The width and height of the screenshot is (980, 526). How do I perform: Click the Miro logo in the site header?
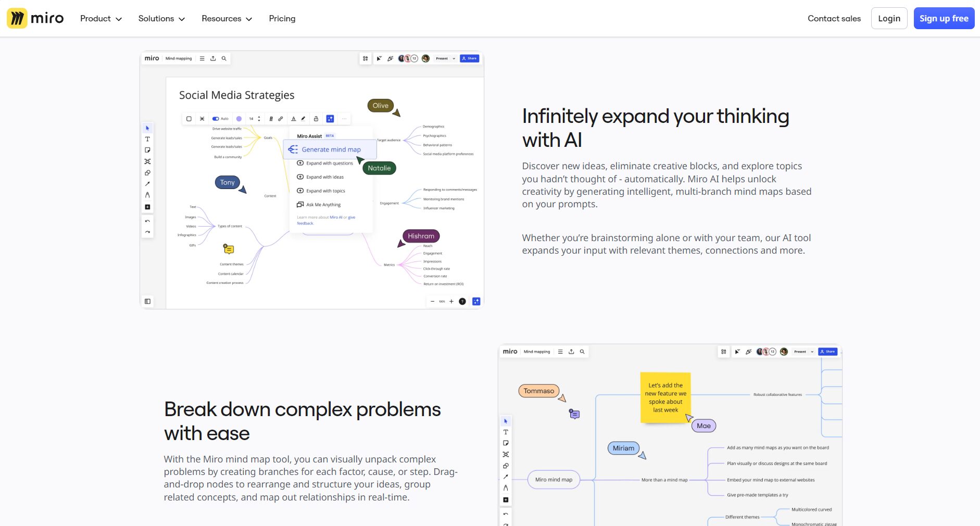point(35,18)
